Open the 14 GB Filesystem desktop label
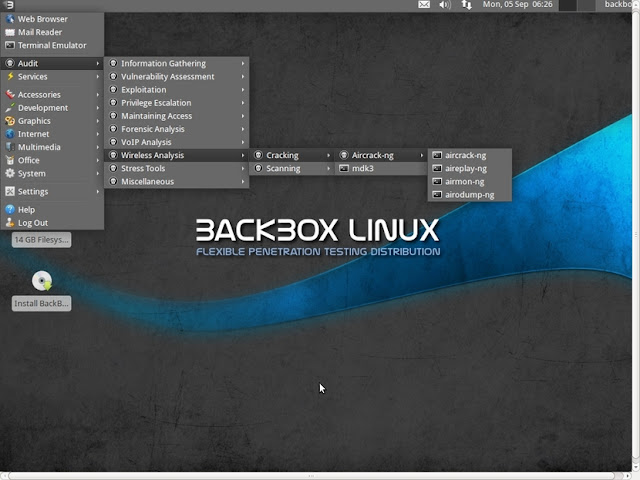 [x=41, y=240]
